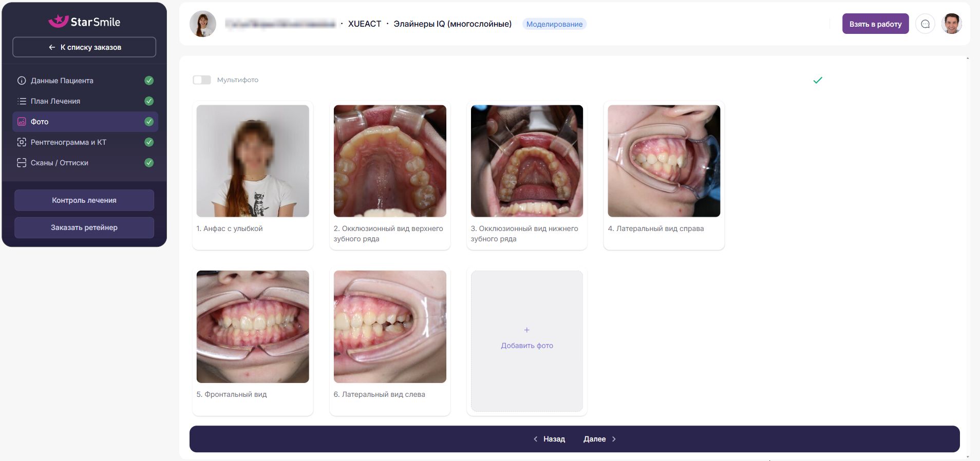Open the План Лечения section
The width and height of the screenshot is (980, 461).
(x=85, y=101)
